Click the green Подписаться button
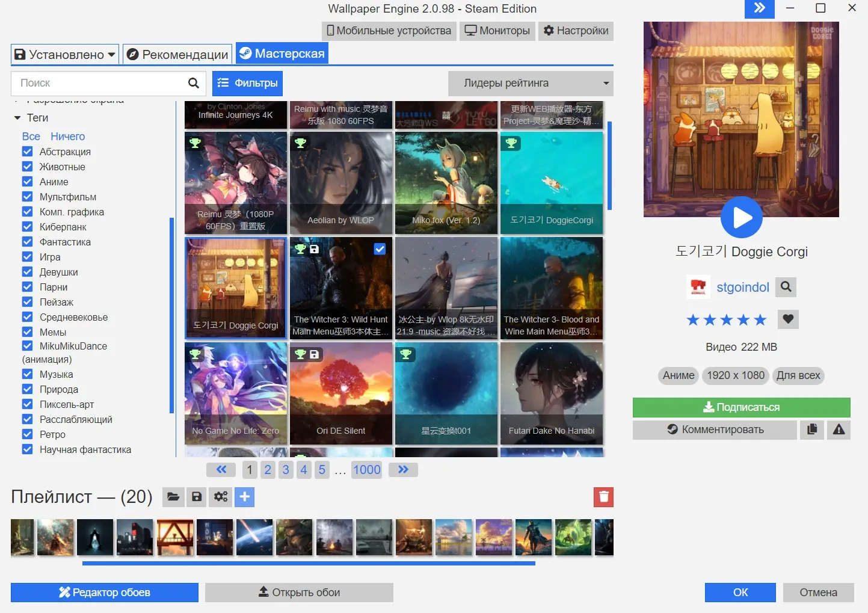Screen dimensions: 868x613 pos(741,407)
